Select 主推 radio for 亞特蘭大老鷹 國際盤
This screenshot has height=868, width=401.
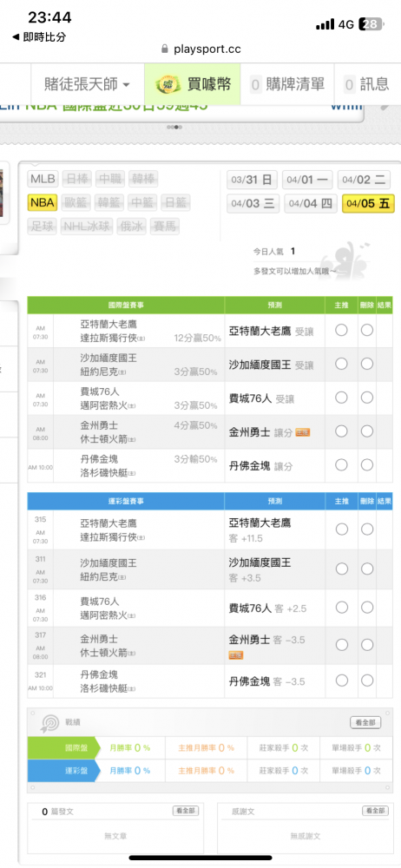click(341, 331)
